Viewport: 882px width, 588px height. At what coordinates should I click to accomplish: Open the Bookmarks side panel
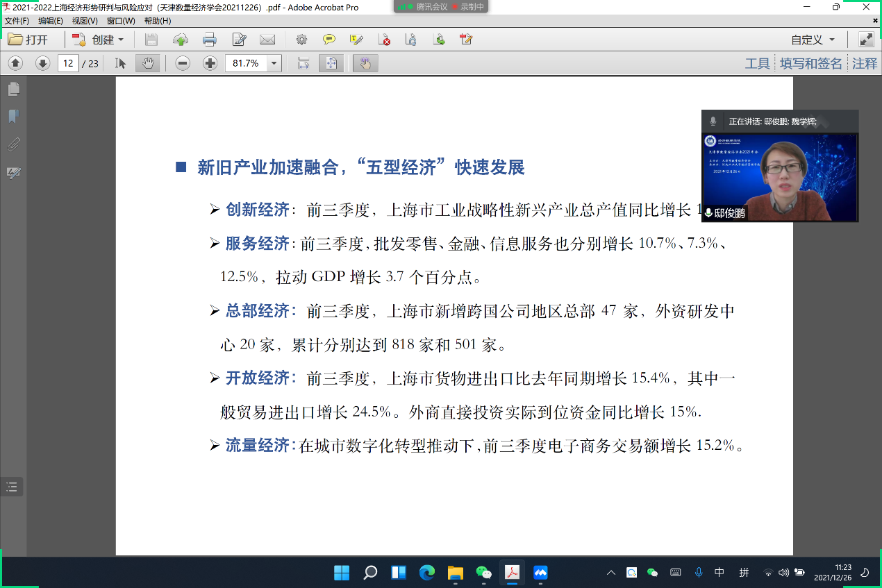[x=13, y=117]
